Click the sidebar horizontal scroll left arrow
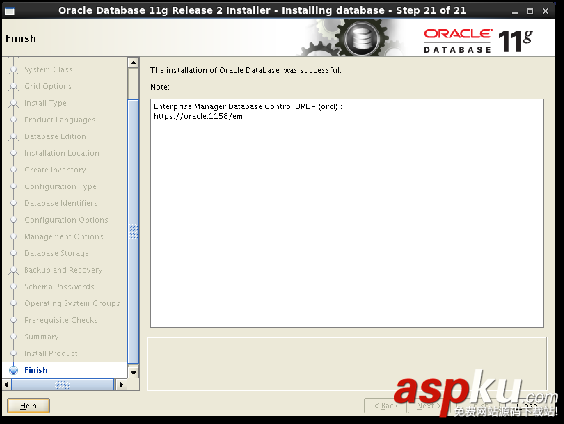The height and width of the screenshot is (424, 564). tap(6, 384)
